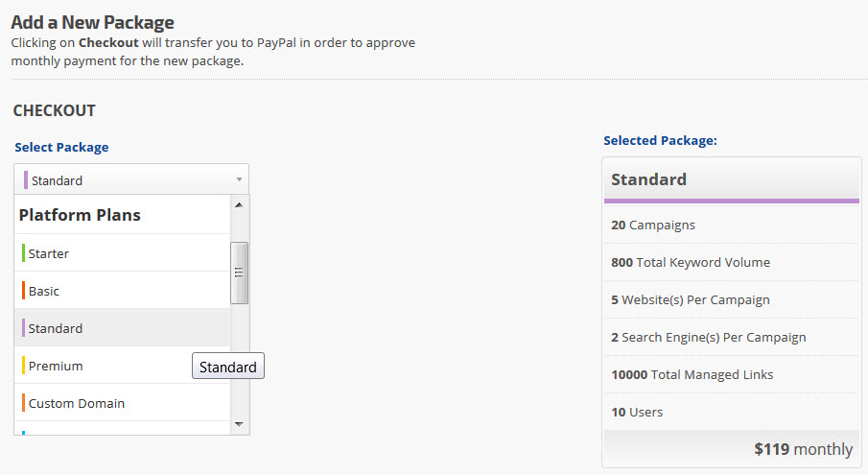868x475 pixels.
Task: Click the purple Standard color marker in list
Action: tap(23, 328)
